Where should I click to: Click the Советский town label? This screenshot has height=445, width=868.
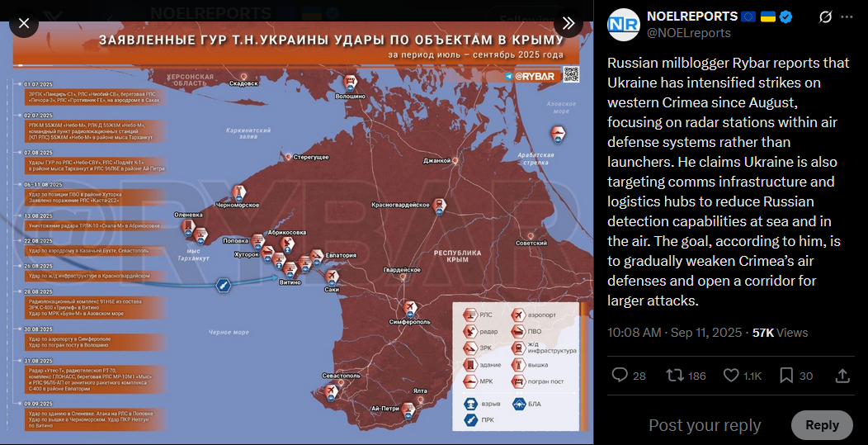(x=531, y=243)
